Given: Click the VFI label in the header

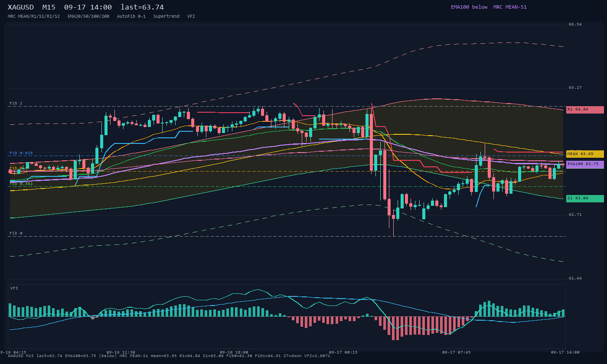Looking at the screenshot, I should [x=191, y=16].
